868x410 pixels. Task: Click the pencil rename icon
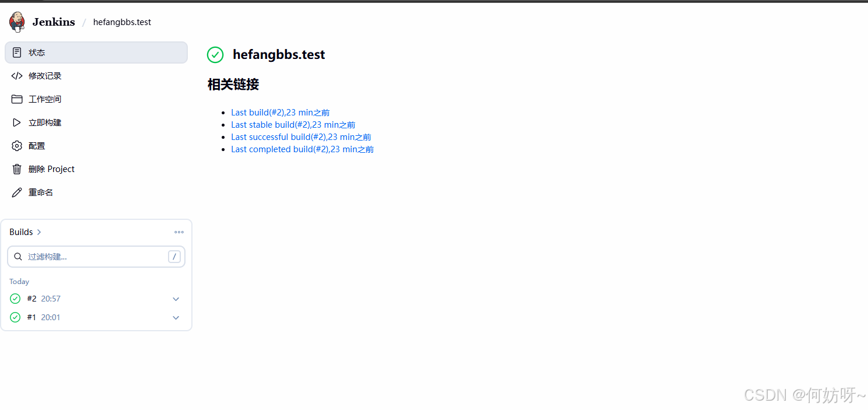(17, 192)
